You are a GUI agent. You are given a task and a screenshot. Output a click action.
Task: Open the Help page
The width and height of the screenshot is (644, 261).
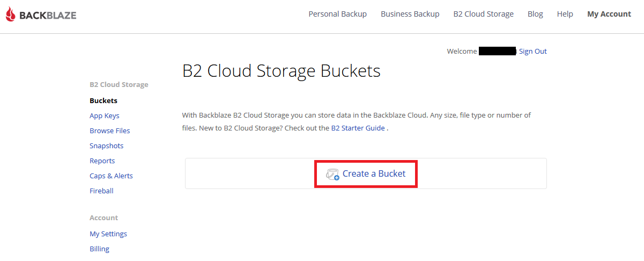click(565, 14)
